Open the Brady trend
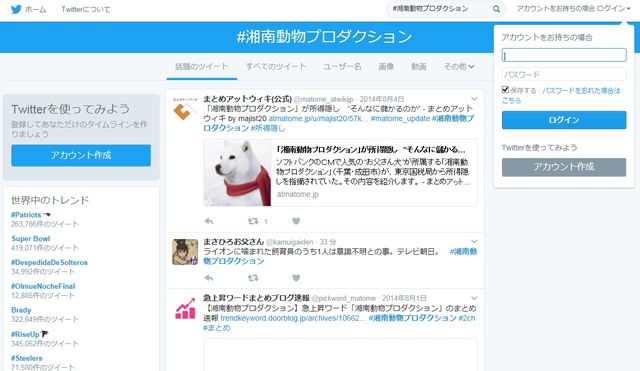Viewport: 640px width, 371px height. 21,310
